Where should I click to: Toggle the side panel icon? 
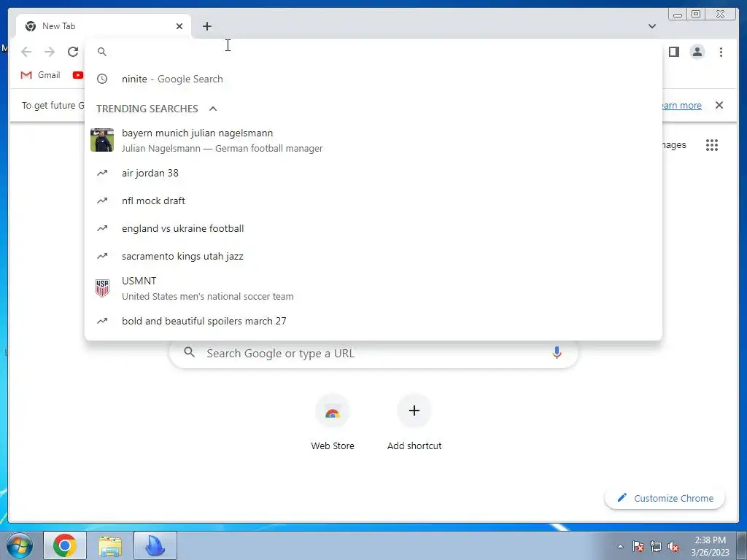673,52
